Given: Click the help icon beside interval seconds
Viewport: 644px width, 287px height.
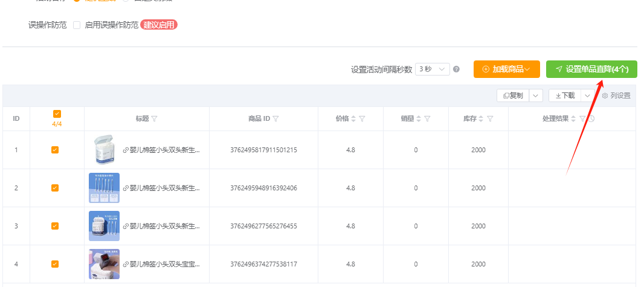Looking at the screenshot, I should point(456,69).
